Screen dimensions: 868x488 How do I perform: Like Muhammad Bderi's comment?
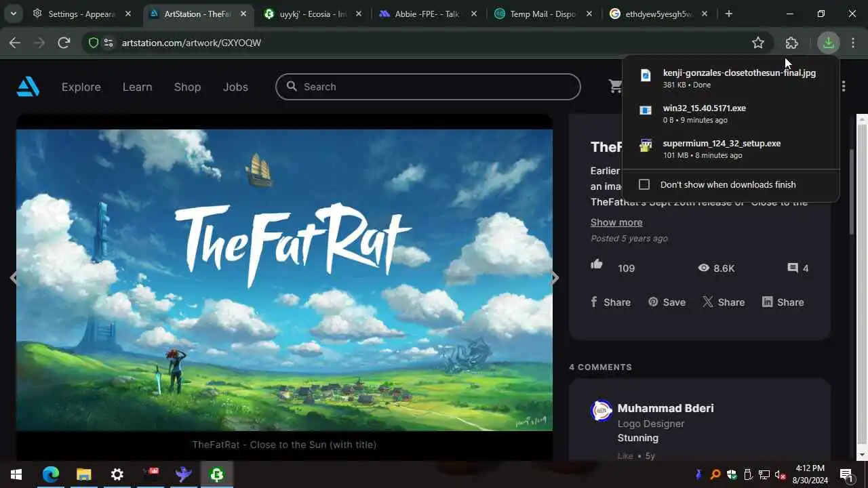point(625,456)
